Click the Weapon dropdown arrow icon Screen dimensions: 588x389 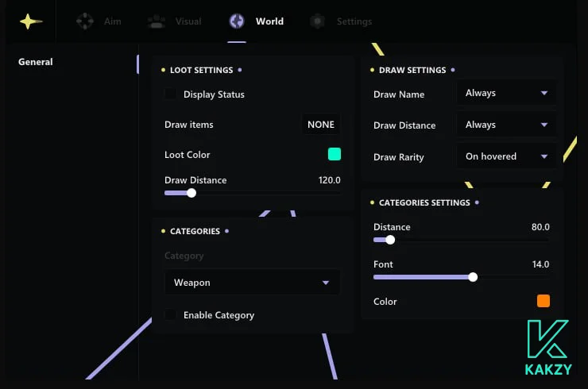pos(326,283)
